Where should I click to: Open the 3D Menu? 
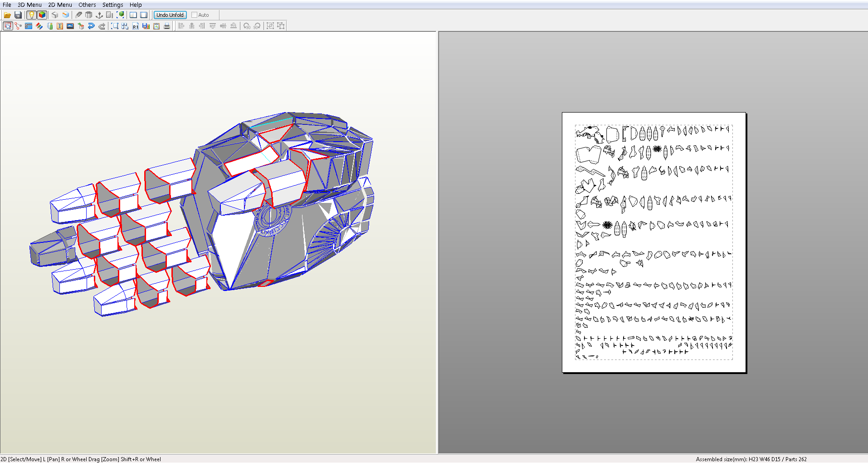point(30,5)
